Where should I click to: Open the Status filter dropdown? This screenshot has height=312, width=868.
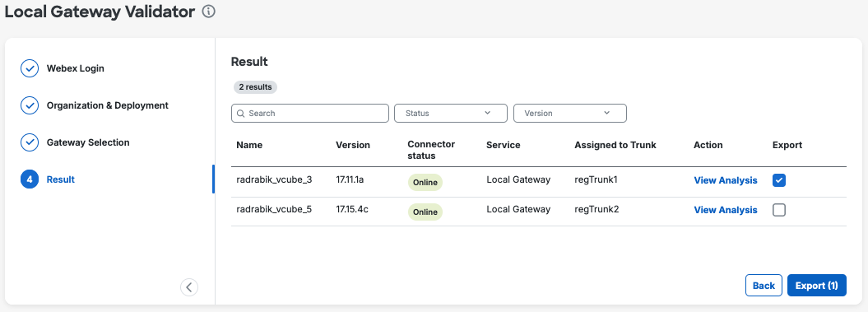[451, 113]
